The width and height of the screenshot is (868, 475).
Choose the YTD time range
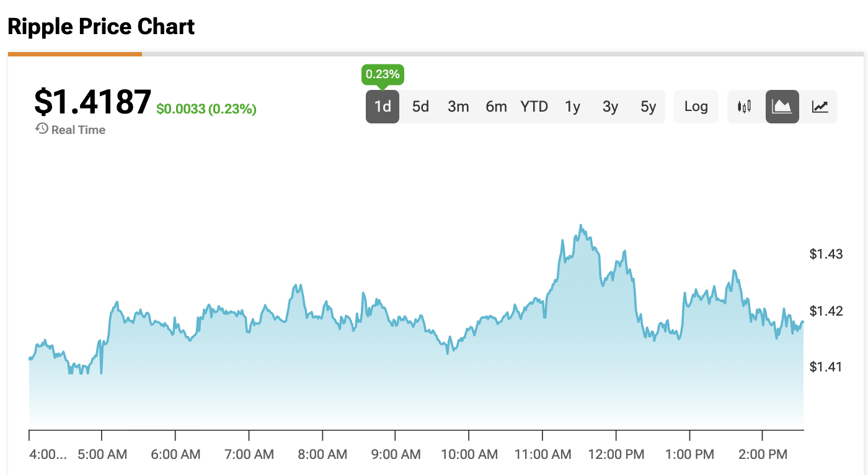click(534, 107)
